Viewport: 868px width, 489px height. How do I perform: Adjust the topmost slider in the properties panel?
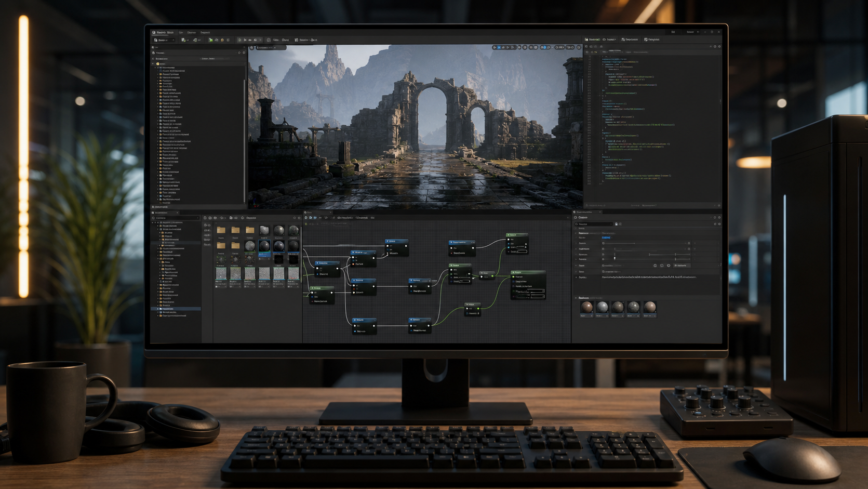(x=646, y=243)
